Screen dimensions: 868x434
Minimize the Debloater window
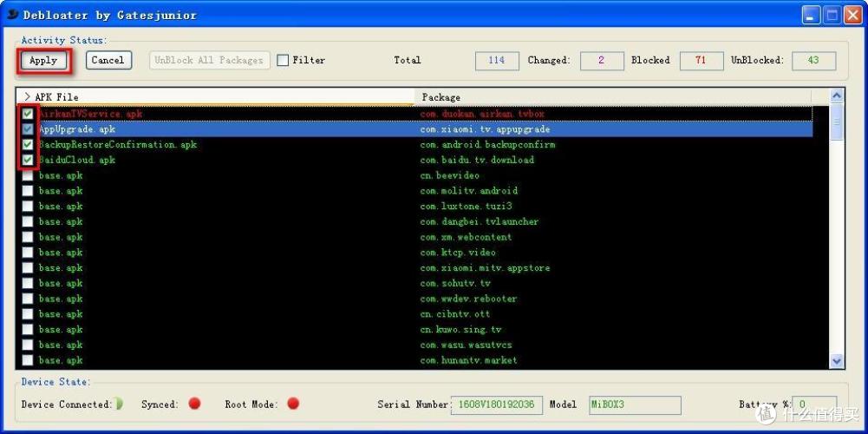(811, 15)
